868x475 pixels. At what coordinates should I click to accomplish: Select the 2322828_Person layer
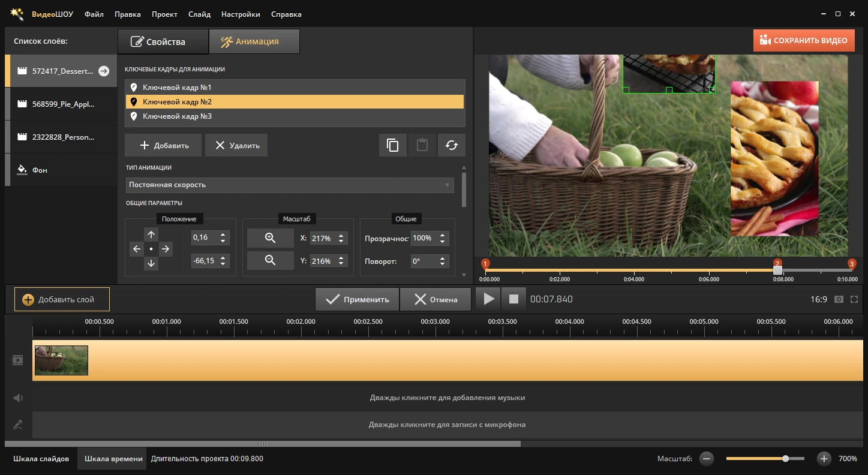point(61,137)
